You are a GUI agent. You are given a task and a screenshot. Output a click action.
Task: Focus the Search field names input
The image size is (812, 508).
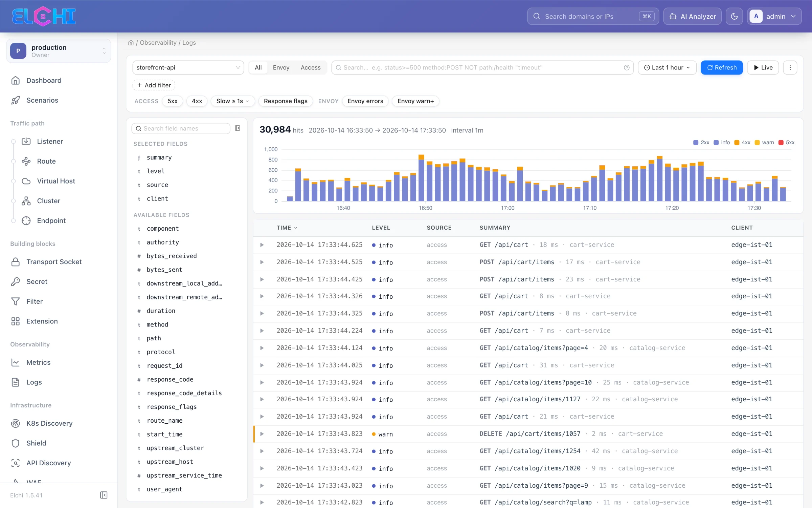click(181, 128)
